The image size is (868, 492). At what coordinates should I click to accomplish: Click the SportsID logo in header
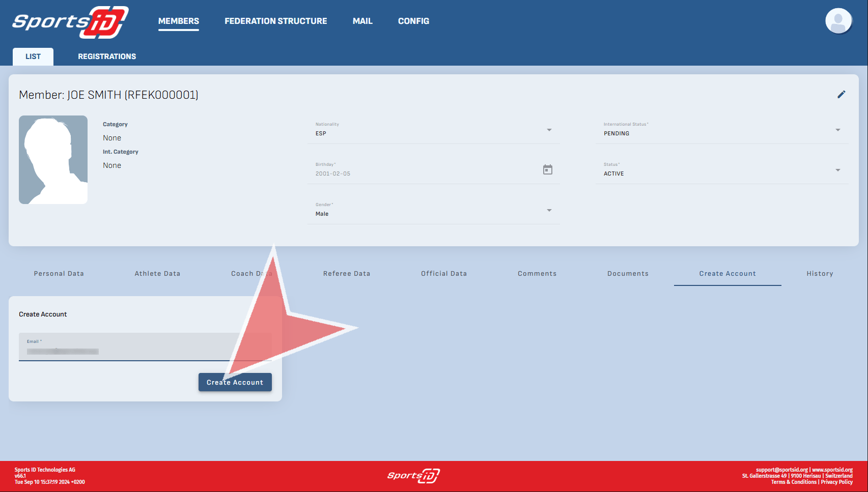70,22
